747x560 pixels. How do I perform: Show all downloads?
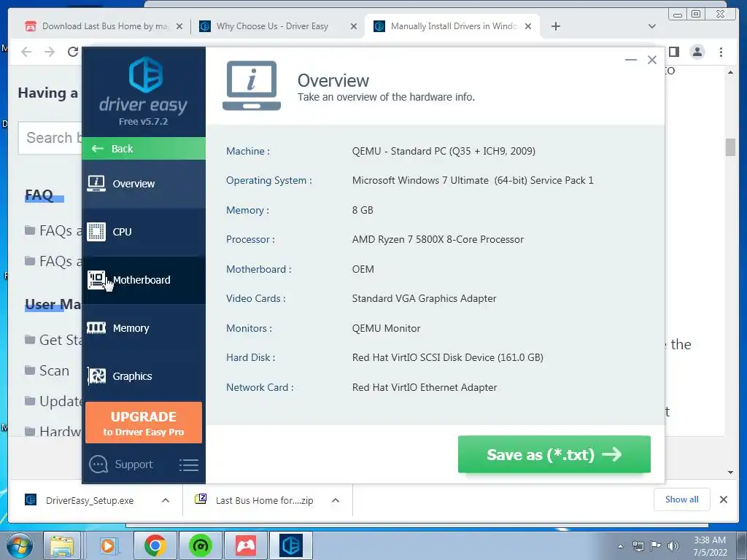682,499
